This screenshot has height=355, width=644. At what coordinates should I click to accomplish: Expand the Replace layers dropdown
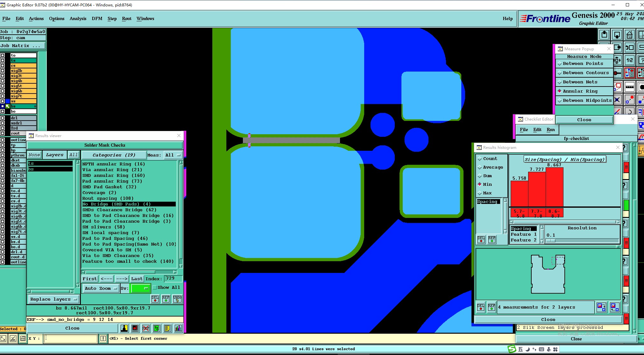pyautogui.click(x=53, y=299)
